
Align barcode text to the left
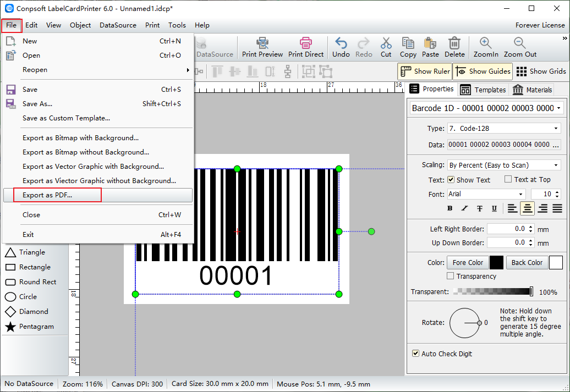[x=512, y=208]
